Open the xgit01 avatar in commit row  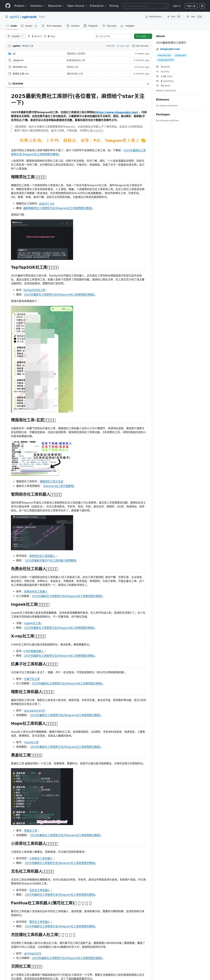point(9,46)
